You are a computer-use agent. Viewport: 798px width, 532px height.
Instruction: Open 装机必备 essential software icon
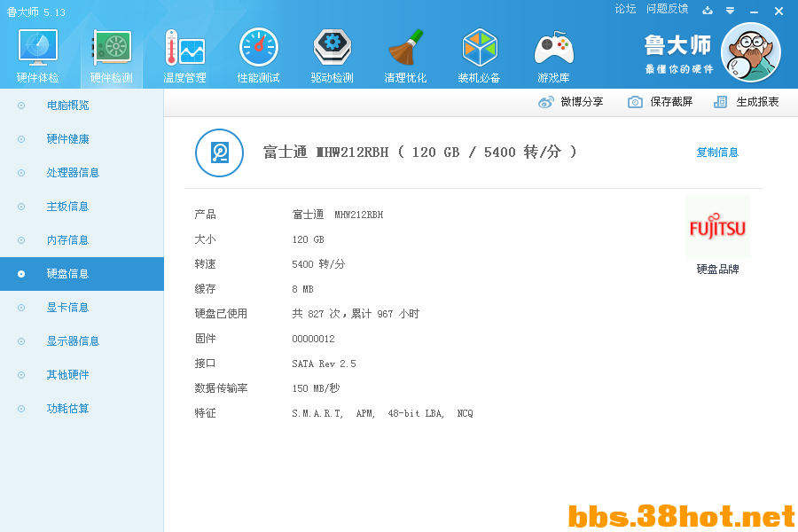(480, 47)
